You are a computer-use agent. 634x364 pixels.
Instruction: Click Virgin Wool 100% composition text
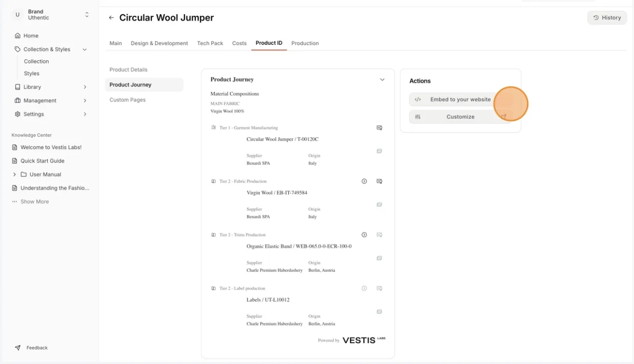(x=228, y=111)
